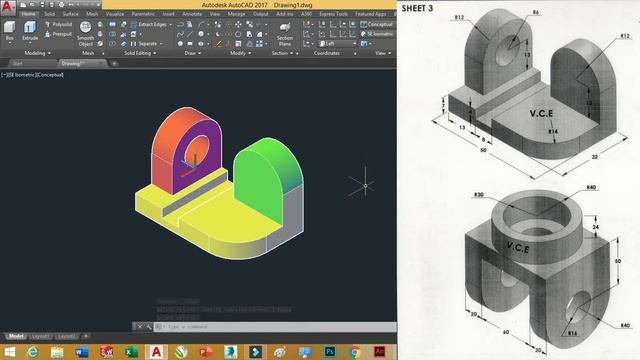This screenshot has width=640, height=360.
Task: Open the Manage ribbon tab
Action: click(x=236, y=14)
